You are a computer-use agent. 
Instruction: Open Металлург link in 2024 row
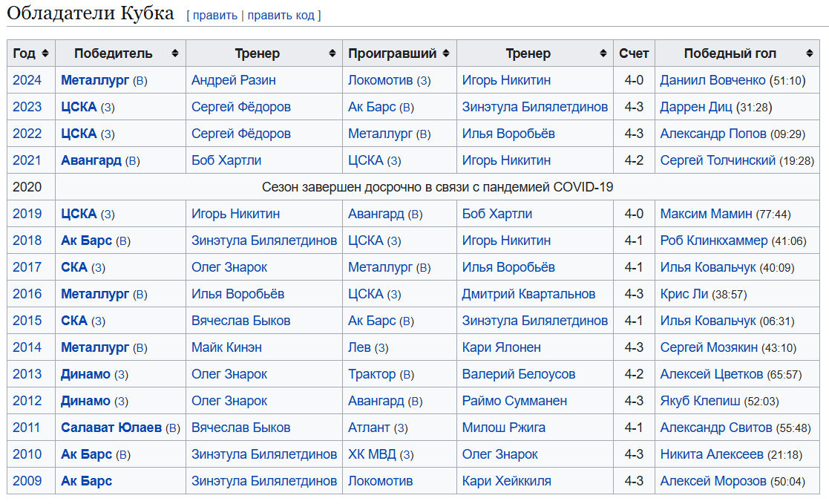tap(95, 80)
